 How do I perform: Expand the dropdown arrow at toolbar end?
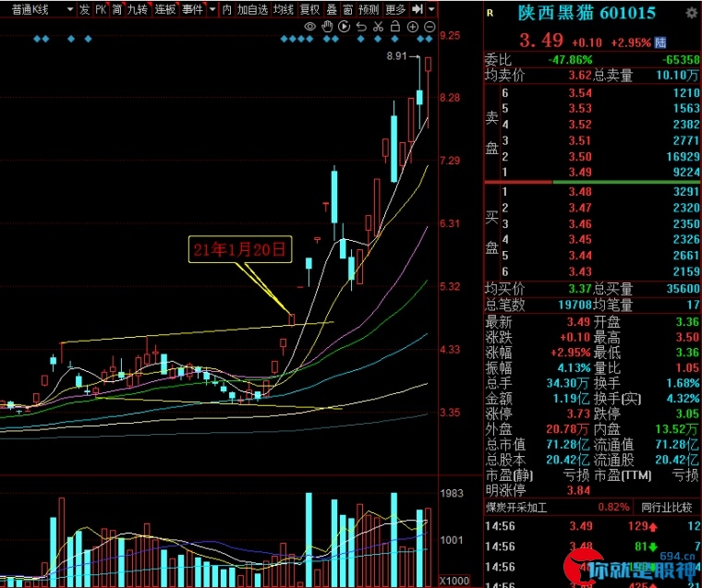pyautogui.click(x=431, y=9)
